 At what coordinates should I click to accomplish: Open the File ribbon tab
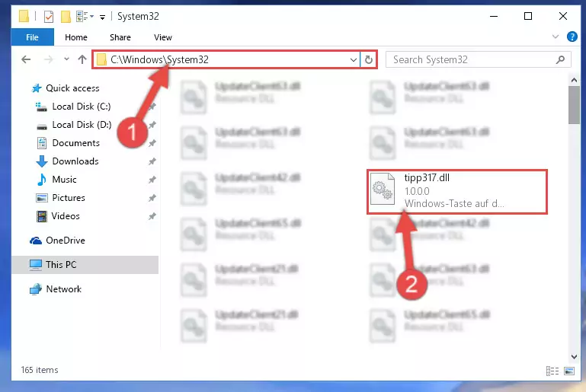point(33,37)
